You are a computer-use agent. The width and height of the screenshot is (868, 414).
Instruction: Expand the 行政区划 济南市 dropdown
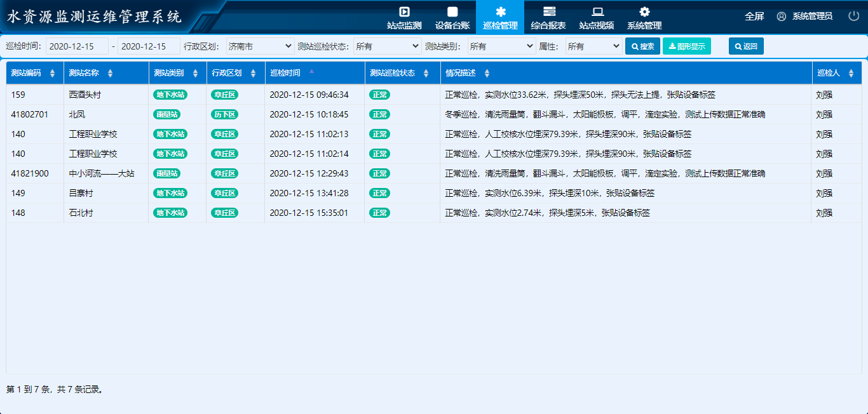tap(260, 46)
